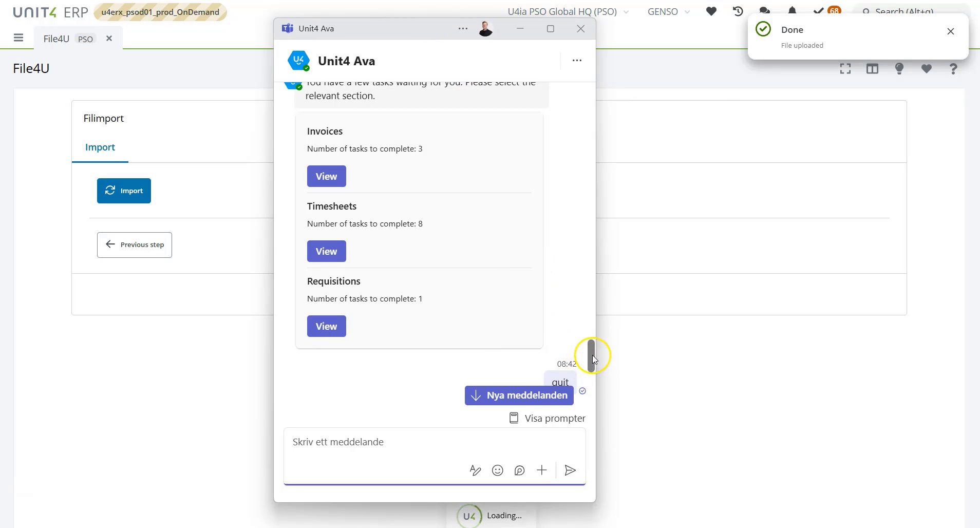Open the favorites heart icon in top bar
This screenshot has height=528, width=980.
tap(711, 11)
